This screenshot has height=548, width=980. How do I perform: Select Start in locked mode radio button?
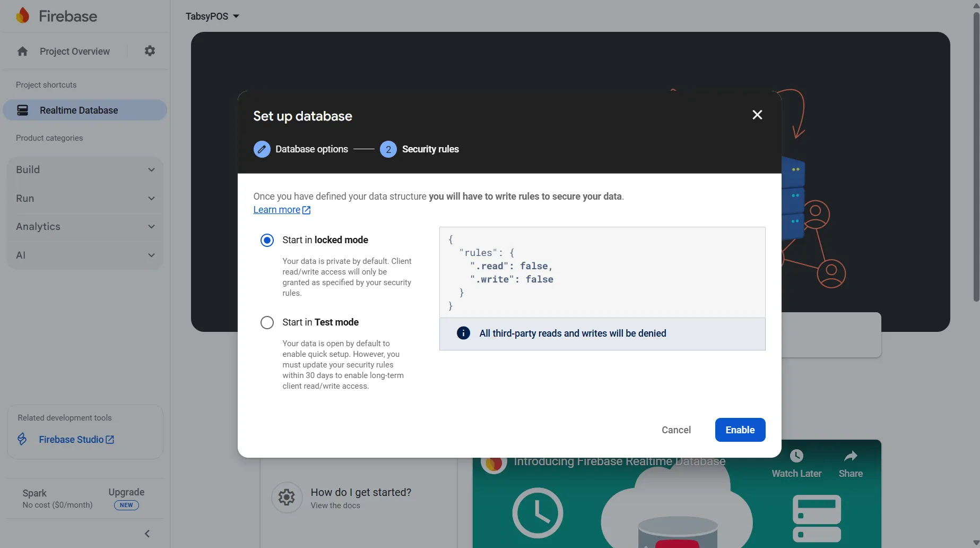click(x=267, y=240)
